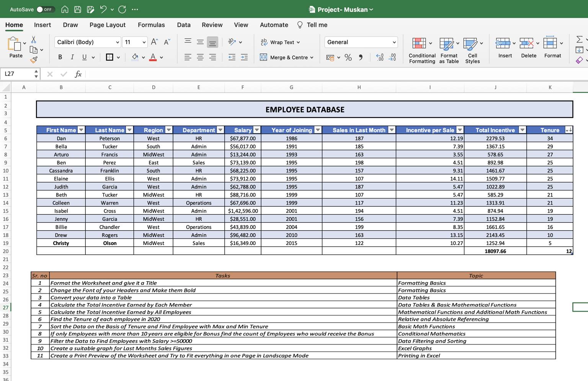Click Format as Table
Viewport: 588px width, 381px height.
pos(449,50)
